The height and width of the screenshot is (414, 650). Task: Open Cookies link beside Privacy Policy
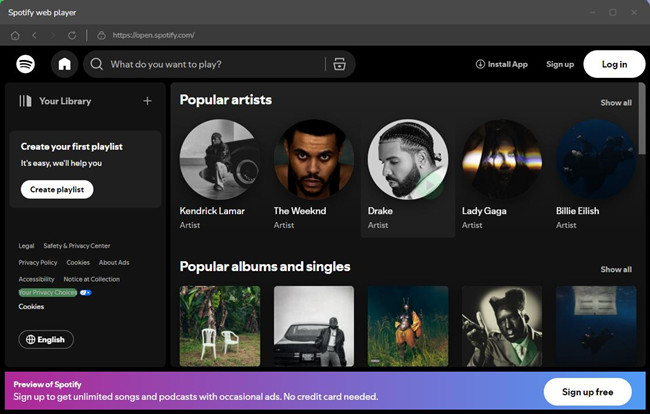pyautogui.click(x=78, y=262)
